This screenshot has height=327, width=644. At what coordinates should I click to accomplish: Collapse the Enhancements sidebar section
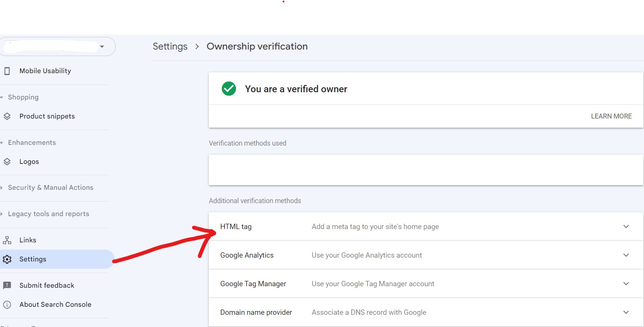click(28, 143)
